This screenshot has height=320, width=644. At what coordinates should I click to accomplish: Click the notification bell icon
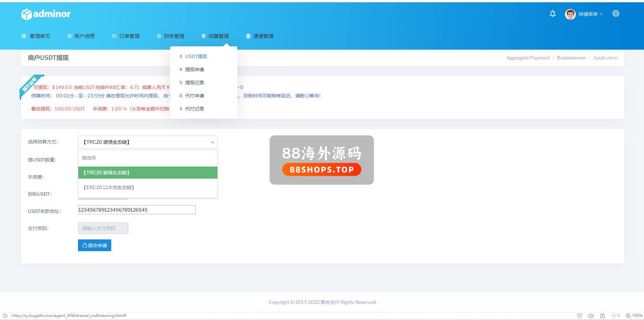[x=552, y=14]
